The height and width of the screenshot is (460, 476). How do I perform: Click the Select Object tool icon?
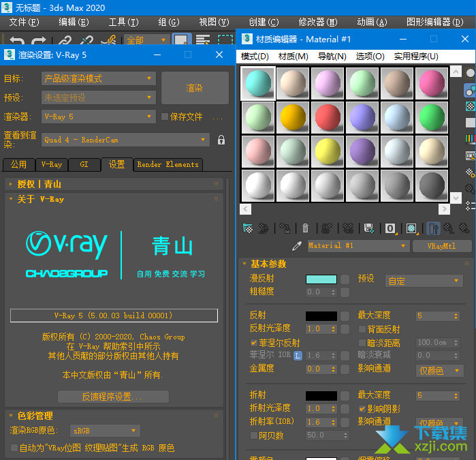point(181,40)
